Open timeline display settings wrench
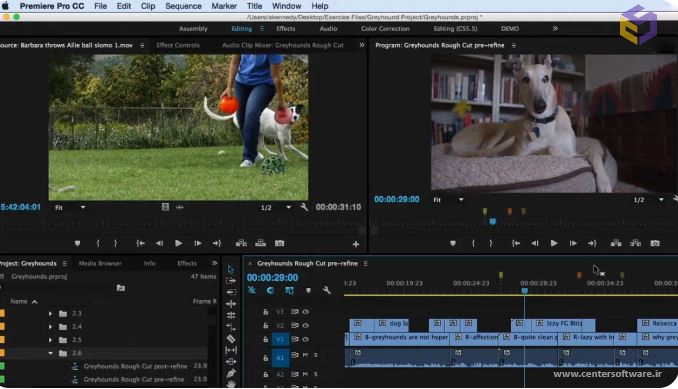Screen dimensions: 678x389 (x=327, y=290)
